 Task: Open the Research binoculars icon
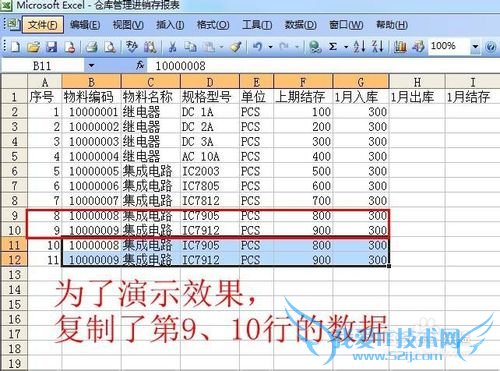pos(150,47)
